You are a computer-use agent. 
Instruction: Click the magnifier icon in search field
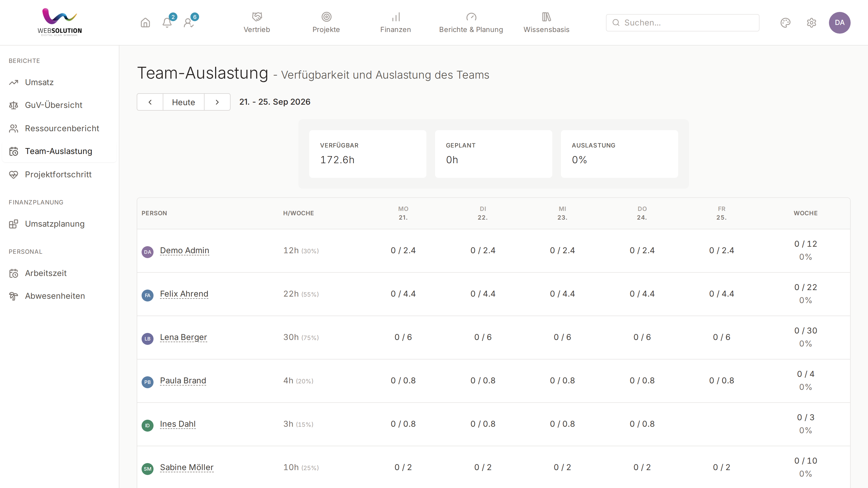616,23
